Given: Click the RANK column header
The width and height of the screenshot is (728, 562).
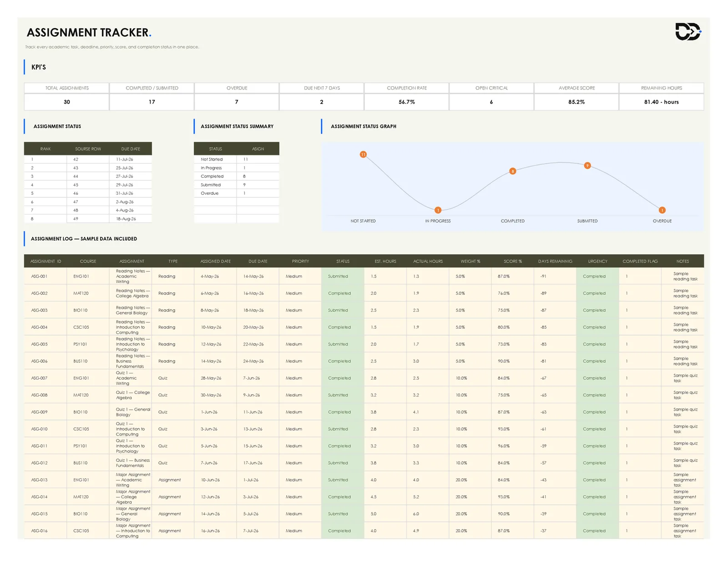Looking at the screenshot, I should pos(45,149).
